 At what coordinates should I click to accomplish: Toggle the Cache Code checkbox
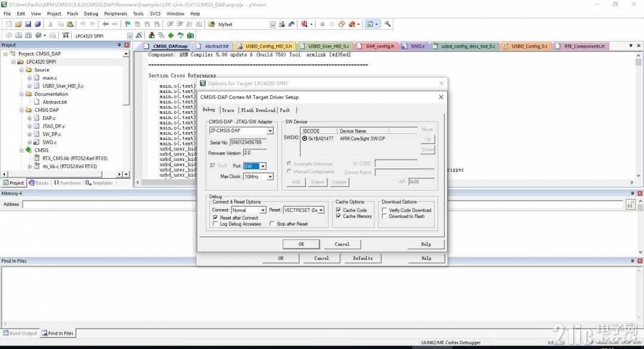pos(339,210)
